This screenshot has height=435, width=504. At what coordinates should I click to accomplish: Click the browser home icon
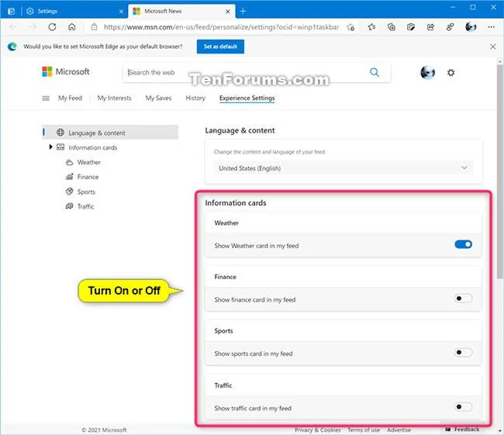pos(71,27)
